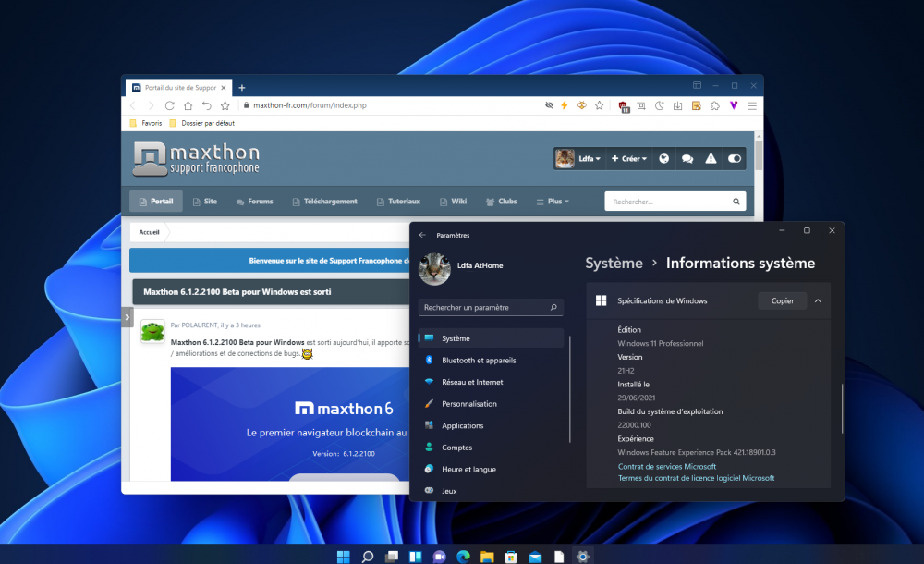Open the Forums navigation tab

tap(254, 202)
